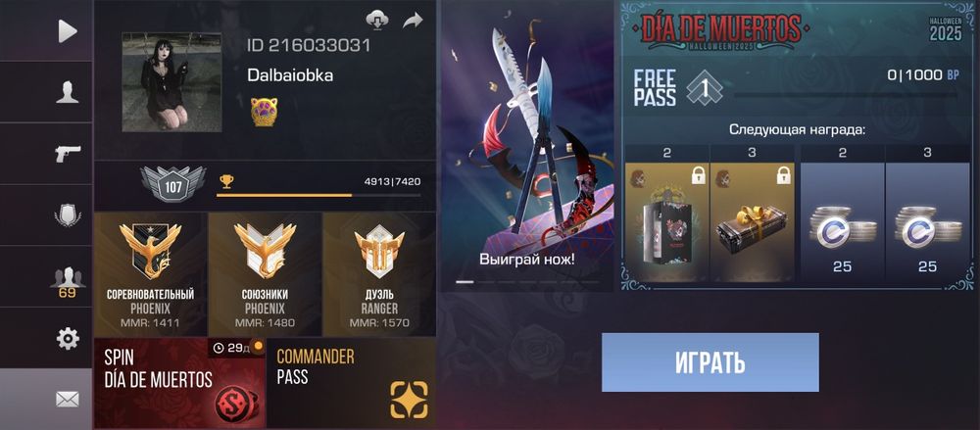Click the locked gold gift crate reward
980x430 pixels.
pos(753,222)
